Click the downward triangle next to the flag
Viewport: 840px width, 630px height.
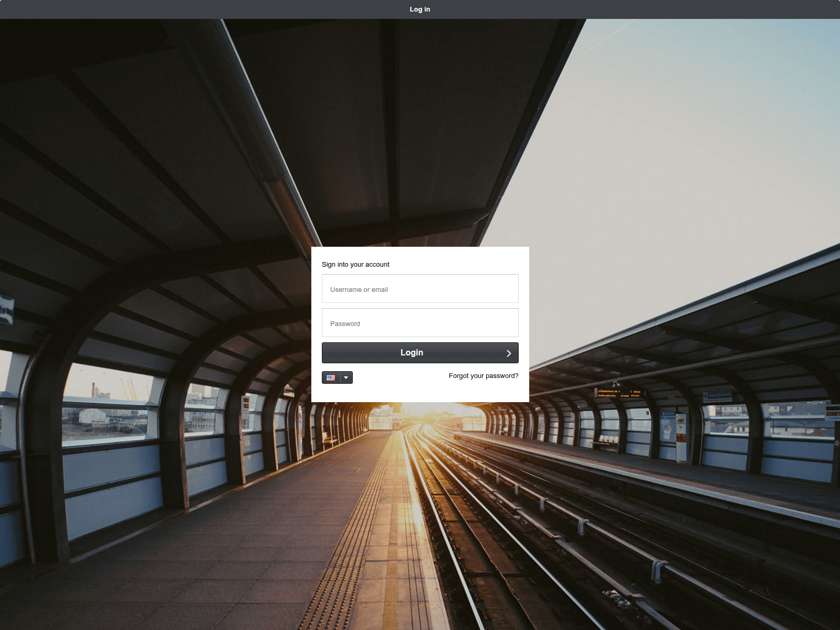pyautogui.click(x=345, y=377)
